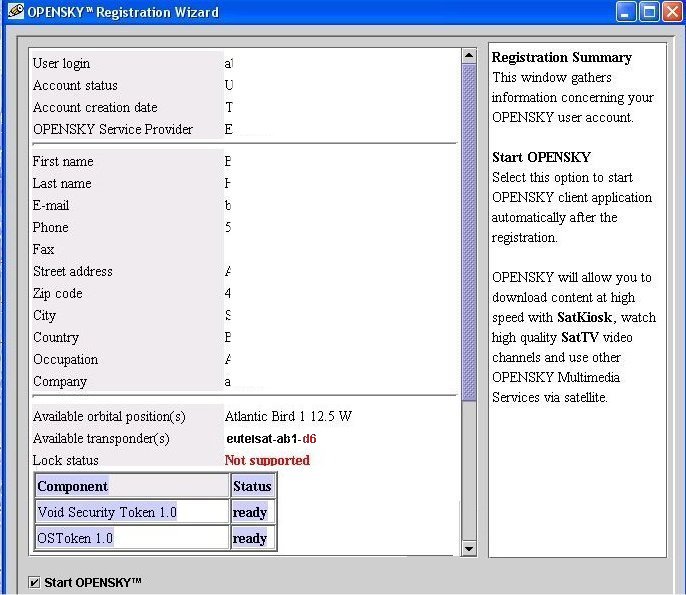This screenshot has height=595, width=686.
Task: Select the OPENSKY Service Provider label
Action: (x=112, y=129)
